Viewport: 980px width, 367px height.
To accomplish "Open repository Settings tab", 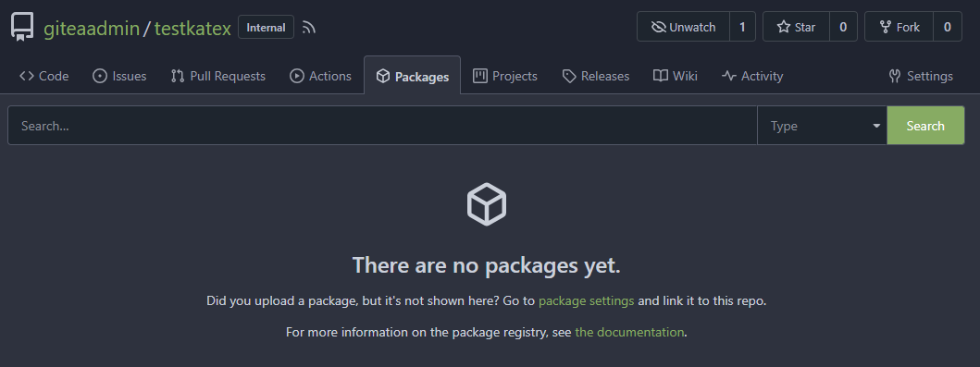I will click(921, 76).
